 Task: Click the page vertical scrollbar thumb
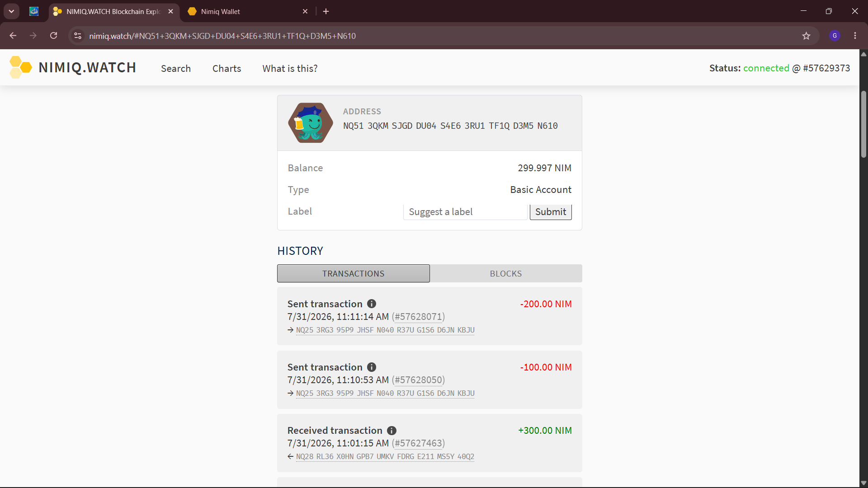coord(863,124)
